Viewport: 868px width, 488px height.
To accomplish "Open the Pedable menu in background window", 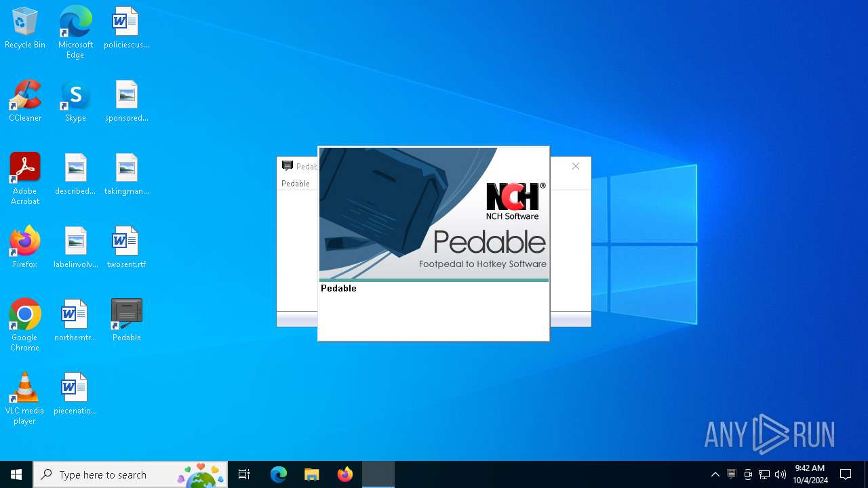I will [296, 184].
